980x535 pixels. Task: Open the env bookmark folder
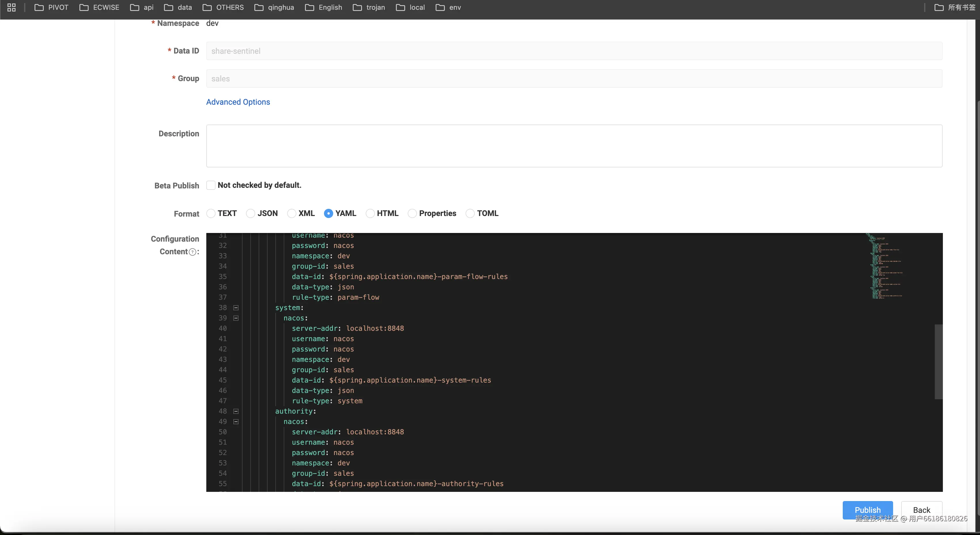click(448, 7)
